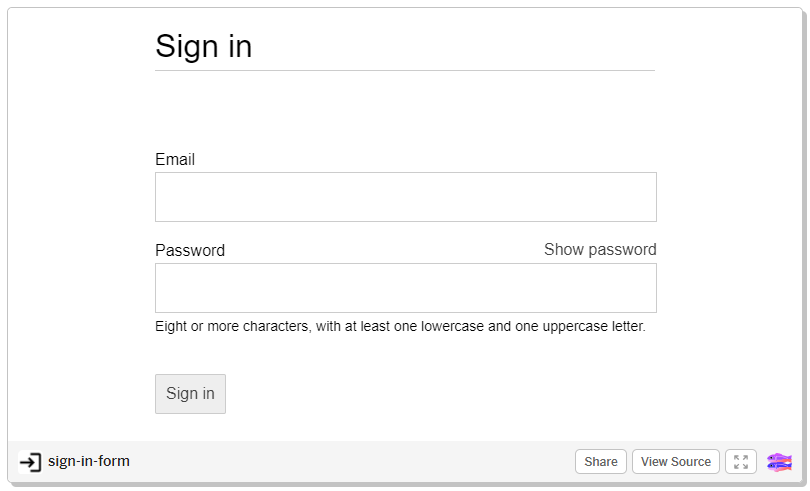Open View Source for the project
This screenshot has height=491, width=810.
click(676, 462)
